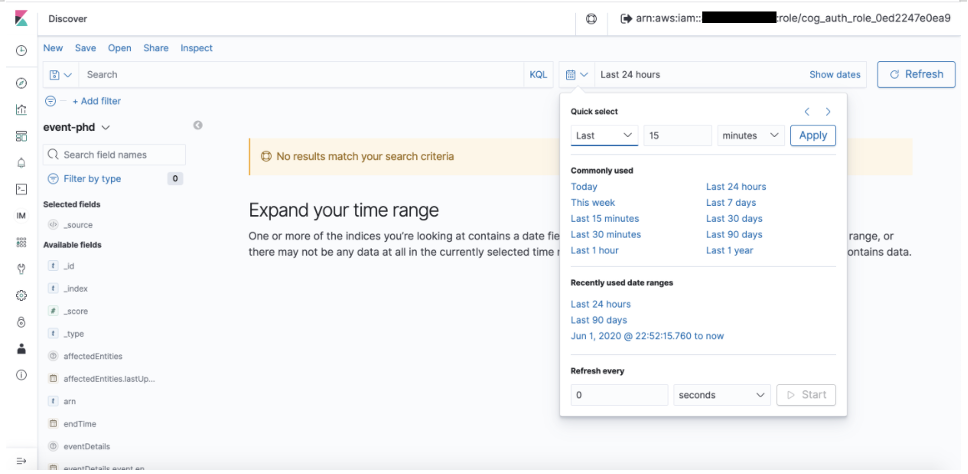Open the person icon in sidebar

(21, 349)
